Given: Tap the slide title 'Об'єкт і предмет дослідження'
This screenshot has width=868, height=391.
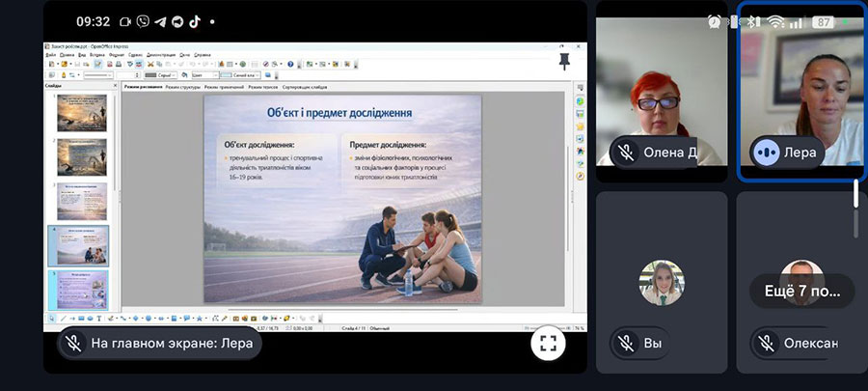Looking at the screenshot, I should pyautogui.click(x=341, y=113).
